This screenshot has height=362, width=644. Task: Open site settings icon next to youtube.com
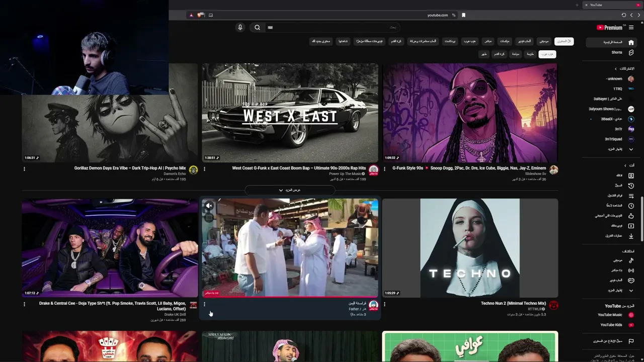point(454,15)
